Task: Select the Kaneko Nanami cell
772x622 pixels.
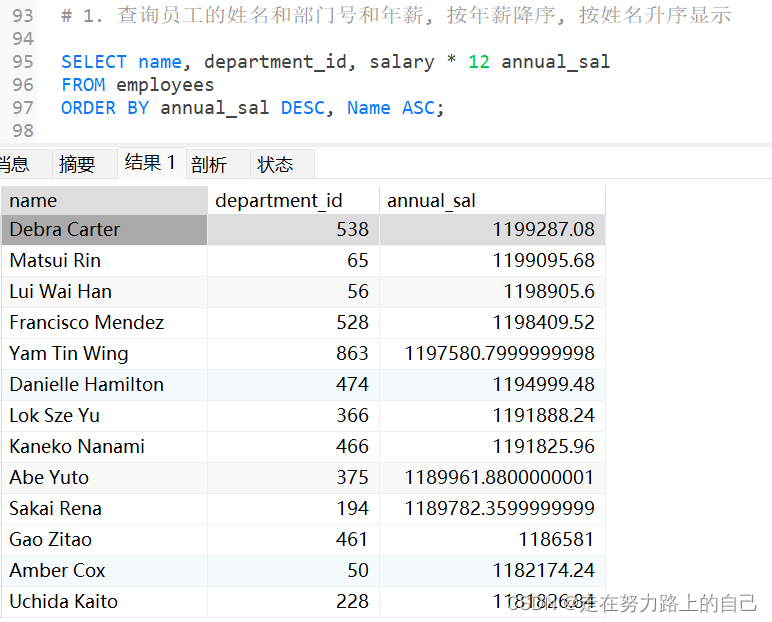Action: pyautogui.click(x=104, y=447)
